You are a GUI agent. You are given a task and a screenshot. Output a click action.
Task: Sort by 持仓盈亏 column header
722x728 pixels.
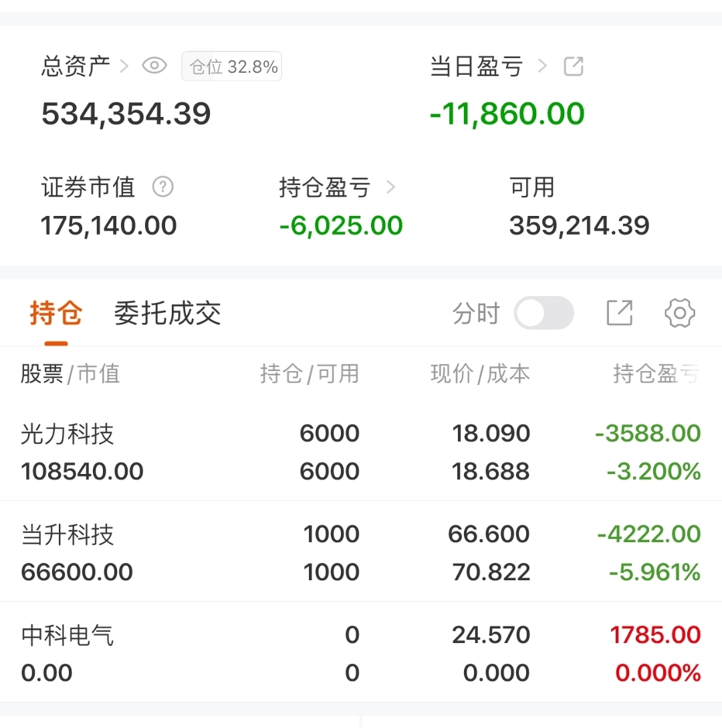(656, 374)
